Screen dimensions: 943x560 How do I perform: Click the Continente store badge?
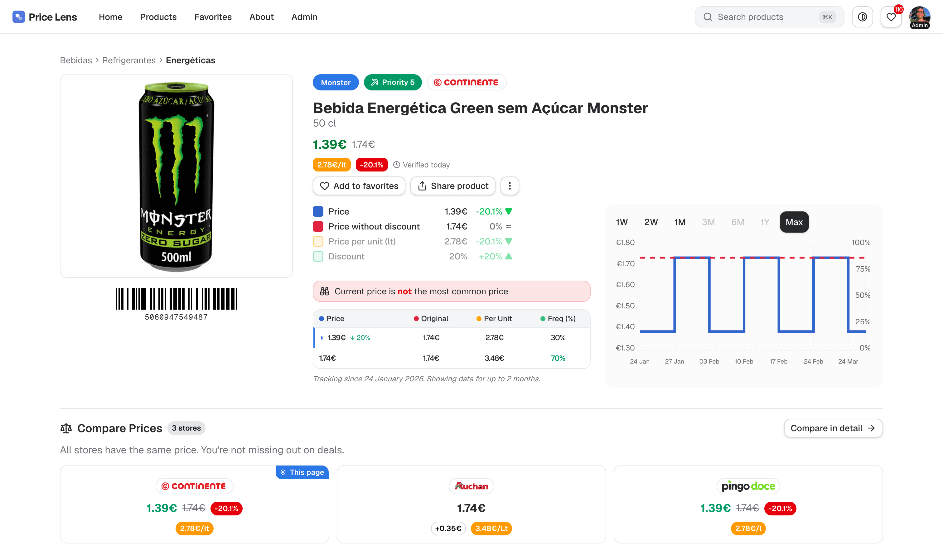467,82
